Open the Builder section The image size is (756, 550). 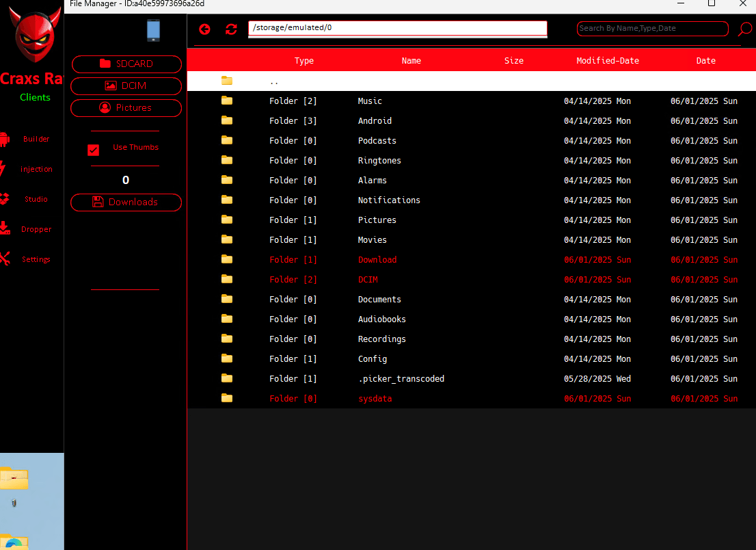coord(36,139)
